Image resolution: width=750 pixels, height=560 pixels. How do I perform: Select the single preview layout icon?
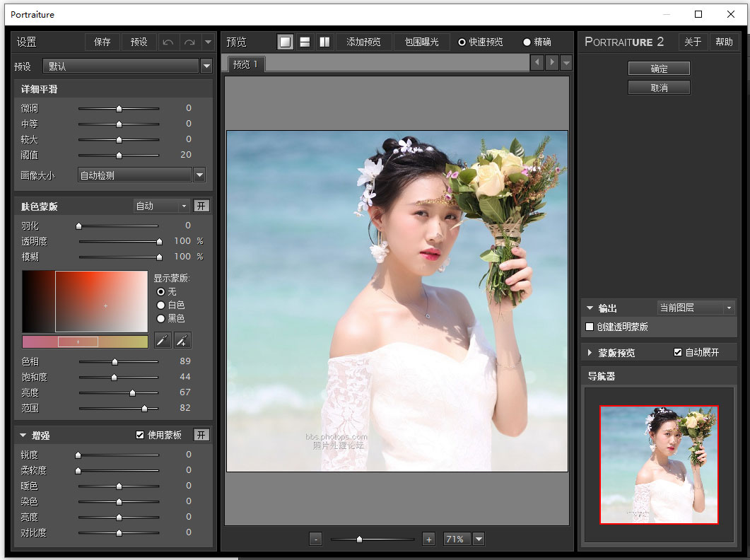pyautogui.click(x=284, y=41)
